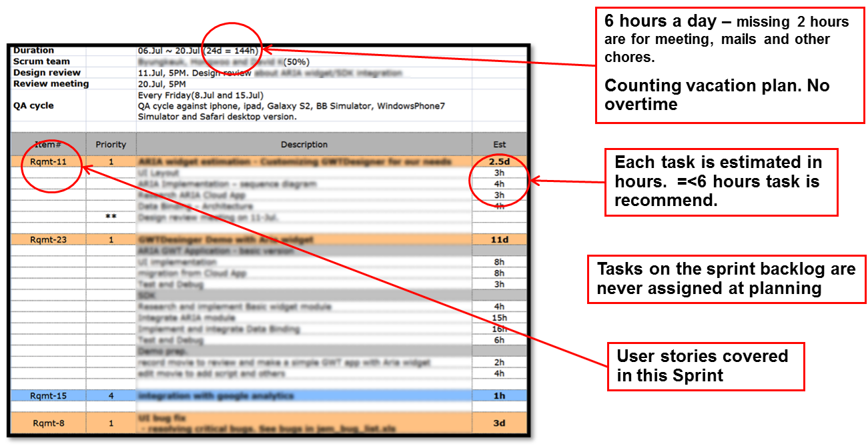Select the Item# column header
This screenshot has height=448, width=868.
click(48, 144)
